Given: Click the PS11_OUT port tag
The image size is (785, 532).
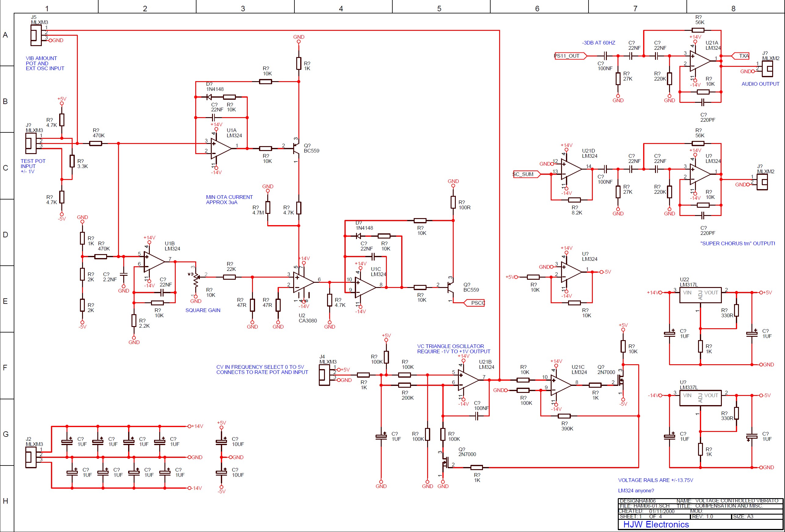Looking at the screenshot, I should (570, 56).
